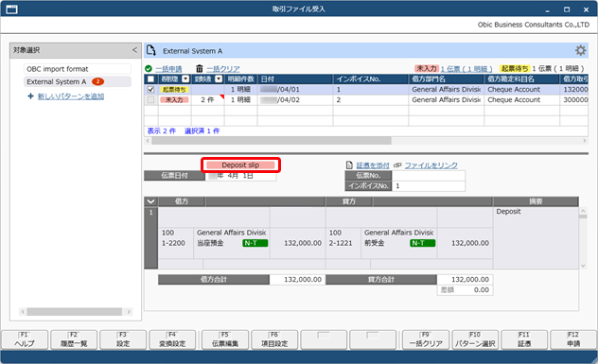This screenshot has width=598, height=364.
Task: Click up arrow of journal entry scrollbar
Action: pos(583,211)
